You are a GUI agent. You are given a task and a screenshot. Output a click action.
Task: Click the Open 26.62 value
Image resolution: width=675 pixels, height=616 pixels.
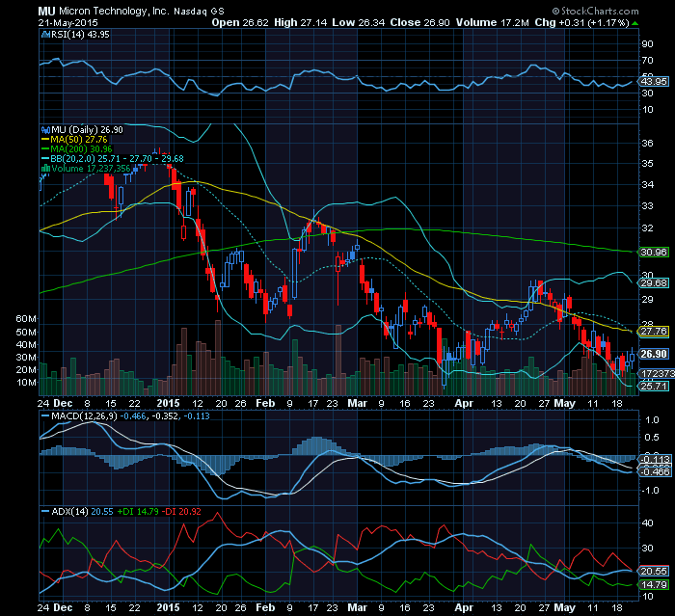240,23
